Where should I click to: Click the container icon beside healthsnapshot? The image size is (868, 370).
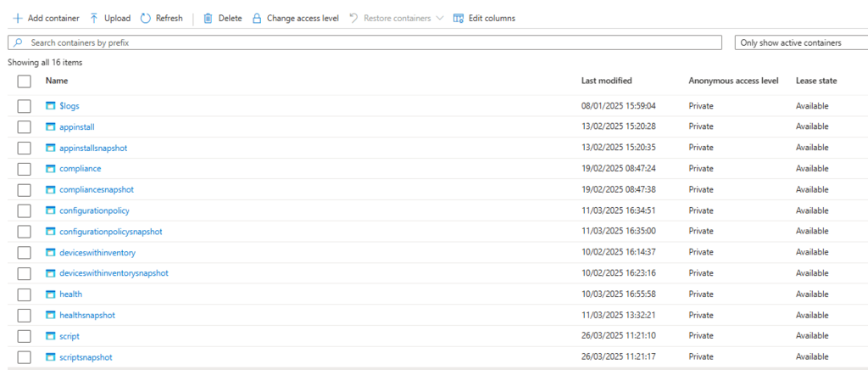coord(51,316)
